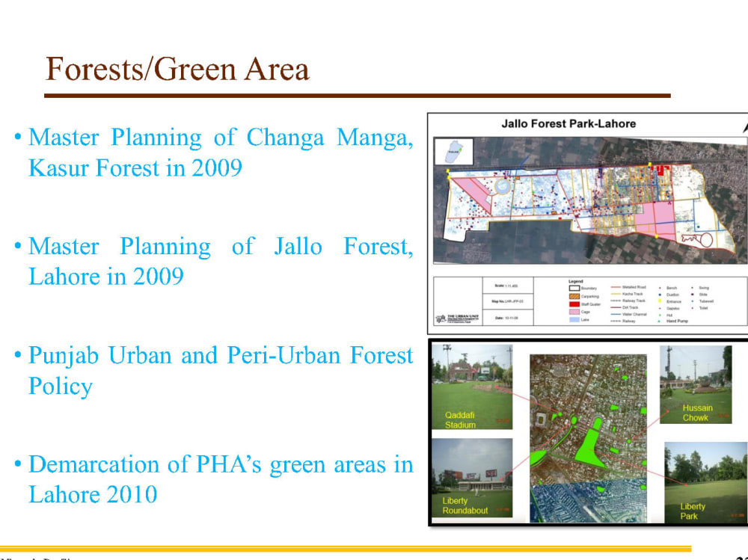This screenshot has width=748, height=560.
Task: Click the red Staff Quarter legend swatch
Action: pyautogui.click(x=574, y=304)
